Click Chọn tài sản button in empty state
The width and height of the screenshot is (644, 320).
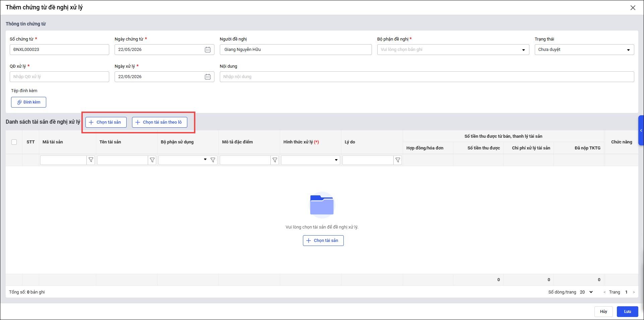[x=323, y=241]
